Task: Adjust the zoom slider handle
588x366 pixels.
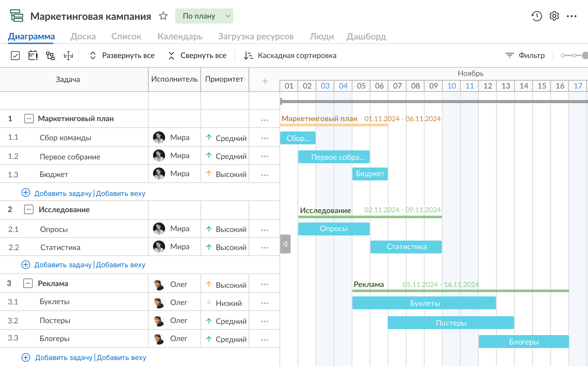Action: click(x=585, y=55)
